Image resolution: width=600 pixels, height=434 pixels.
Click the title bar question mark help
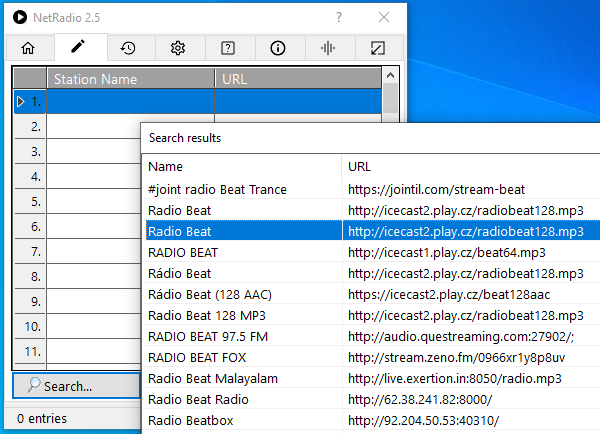[x=339, y=17]
